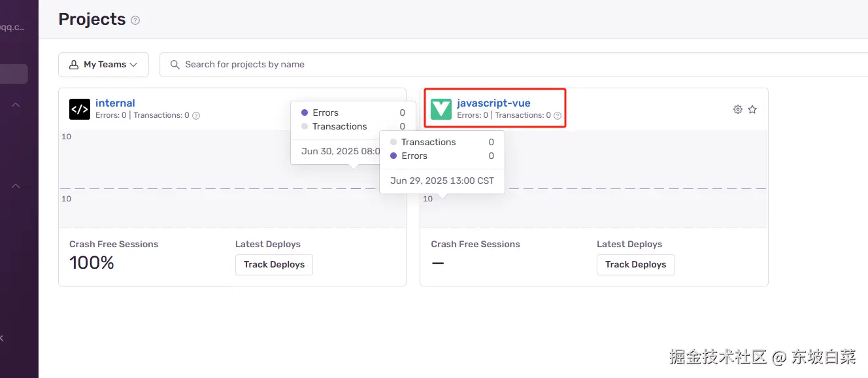This screenshot has width=868, height=378.
Task: Collapse the sidebar using bottom-left arrow
Action: (2, 338)
